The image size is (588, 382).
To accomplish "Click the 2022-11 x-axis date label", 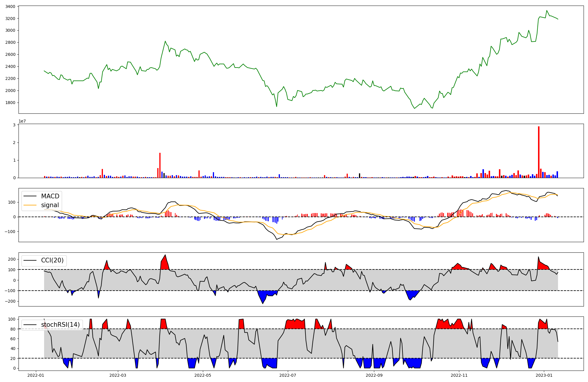I will (459, 375).
